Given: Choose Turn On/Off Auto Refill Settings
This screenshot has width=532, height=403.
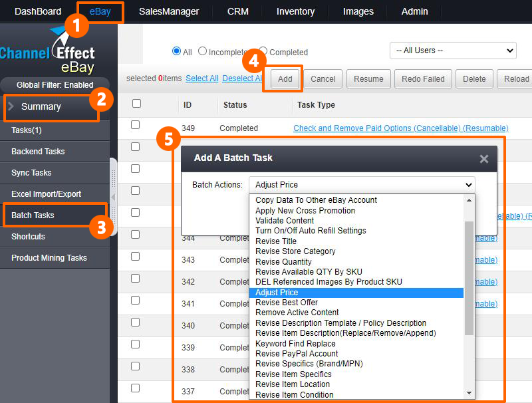Looking at the screenshot, I should 356,231.
